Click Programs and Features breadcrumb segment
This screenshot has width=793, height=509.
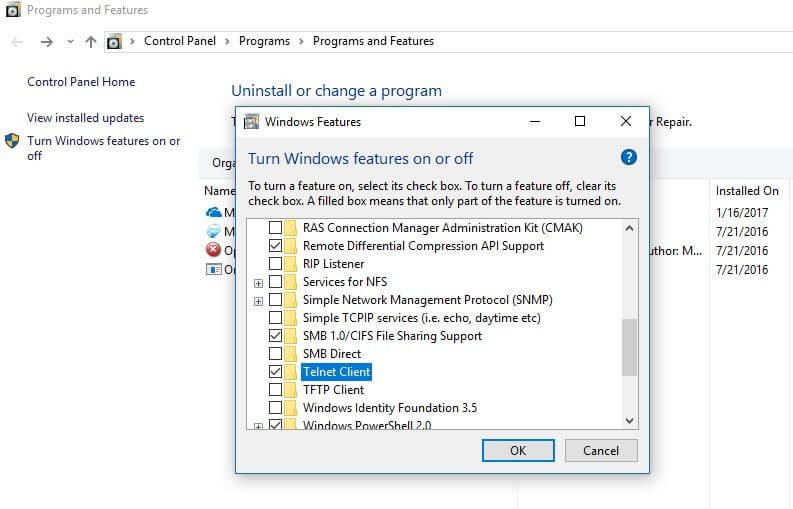point(373,41)
